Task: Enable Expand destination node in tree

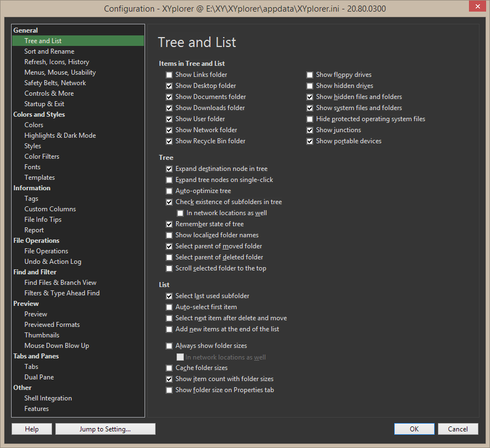Action: tap(169, 168)
